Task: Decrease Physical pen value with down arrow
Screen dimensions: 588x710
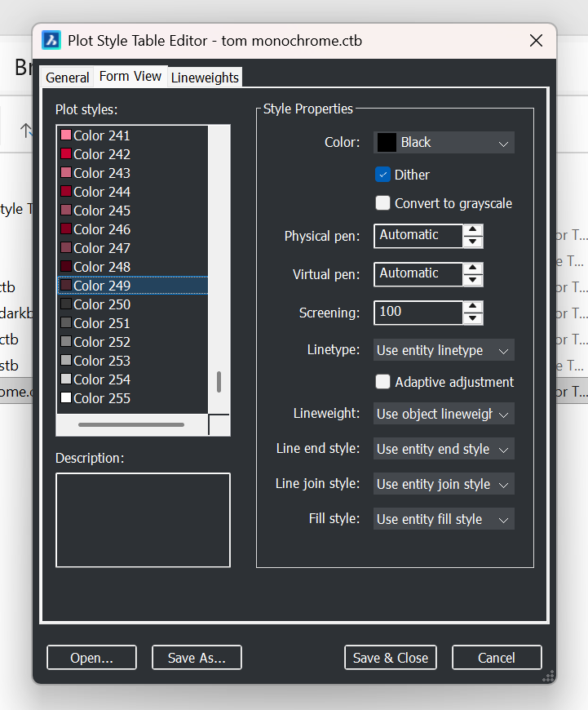Action: [473, 242]
